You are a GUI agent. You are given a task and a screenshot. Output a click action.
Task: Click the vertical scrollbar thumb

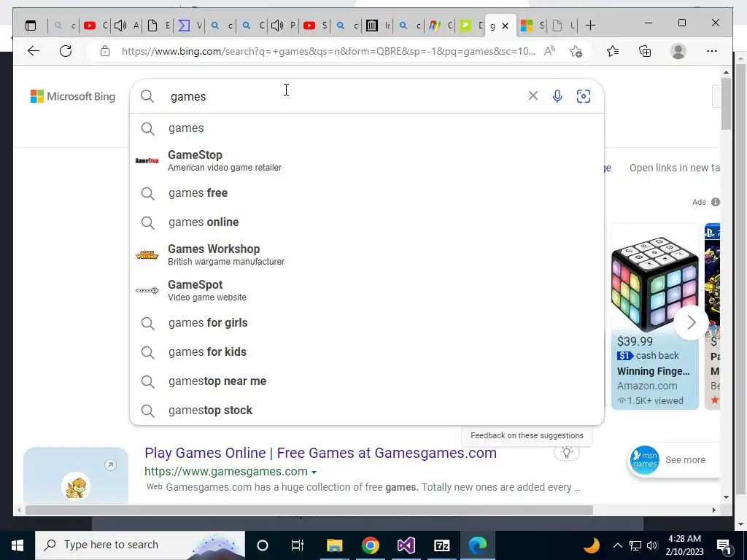pyautogui.click(x=726, y=104)
